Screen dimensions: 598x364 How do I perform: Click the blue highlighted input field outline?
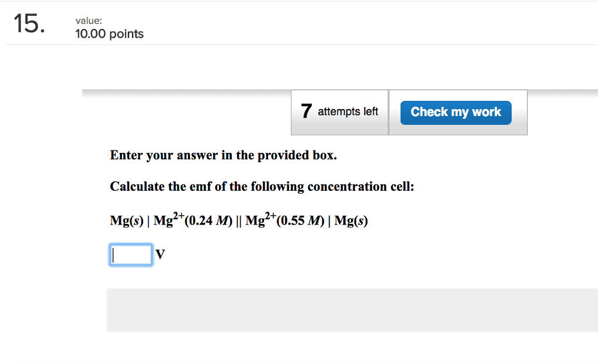click(x=131, y=245)
